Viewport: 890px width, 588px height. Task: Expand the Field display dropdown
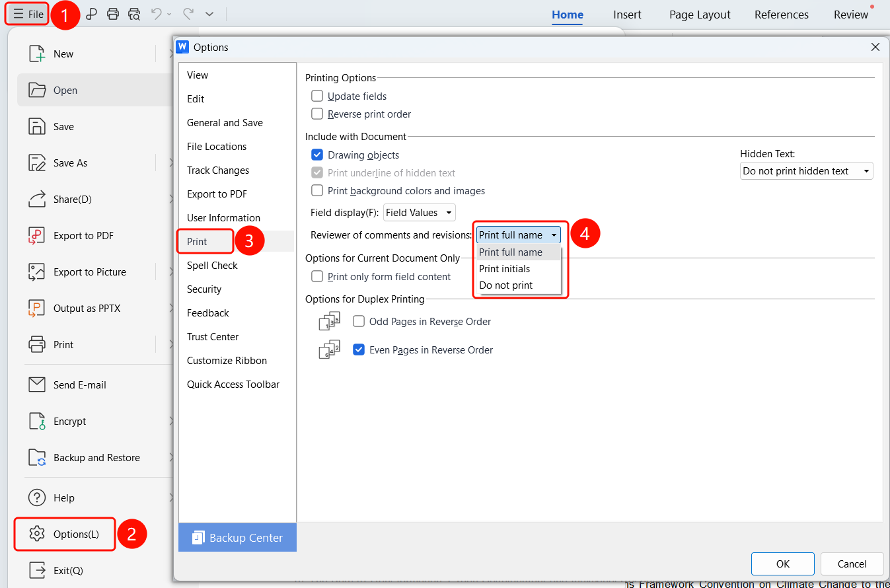[x=420, y=213]
